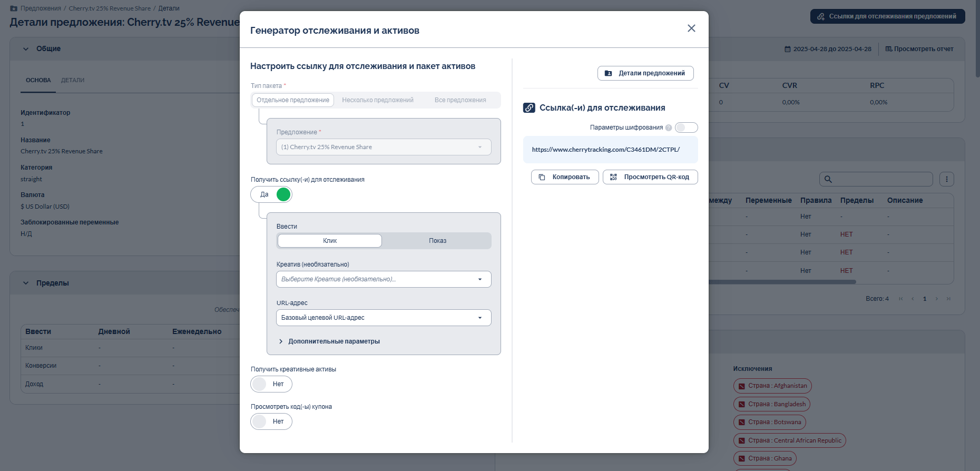Go to next table page
This screenshot has width=980, height=471.
936,299
